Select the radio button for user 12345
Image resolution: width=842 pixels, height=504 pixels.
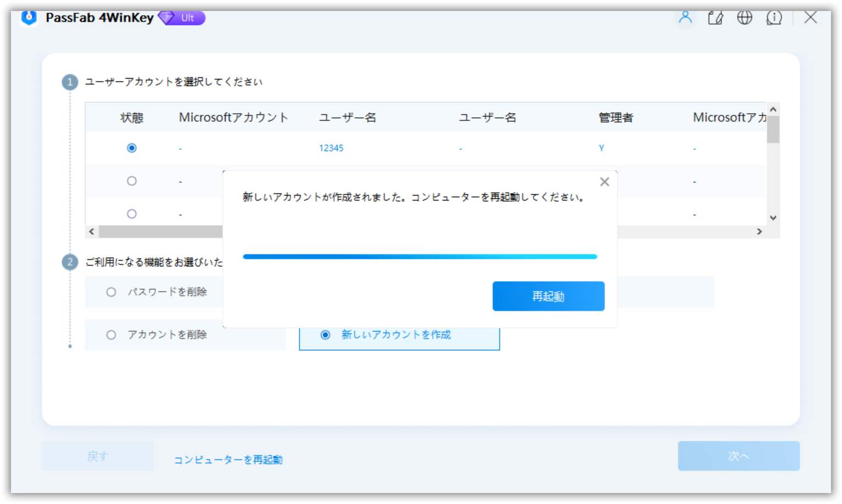(x=131, y=148)
